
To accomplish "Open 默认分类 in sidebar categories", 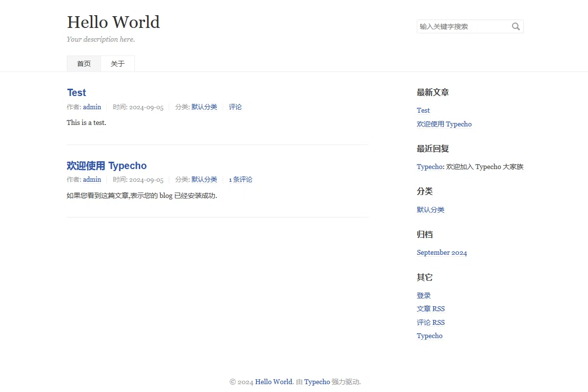I will coord(431,210).
